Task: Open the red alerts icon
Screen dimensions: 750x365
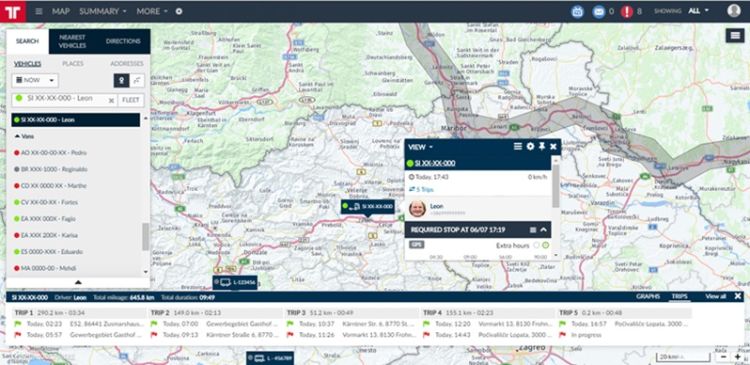Action: tap(627, 11)
